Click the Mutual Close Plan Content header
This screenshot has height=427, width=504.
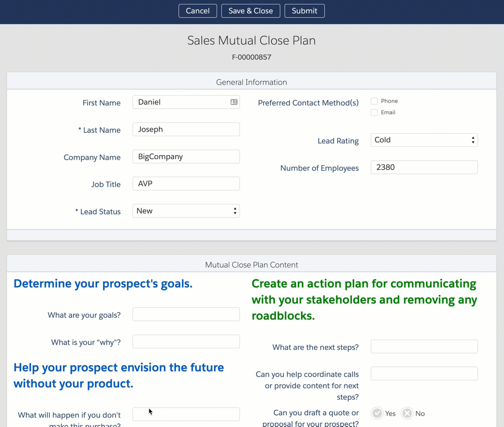[x=252, y=265]
